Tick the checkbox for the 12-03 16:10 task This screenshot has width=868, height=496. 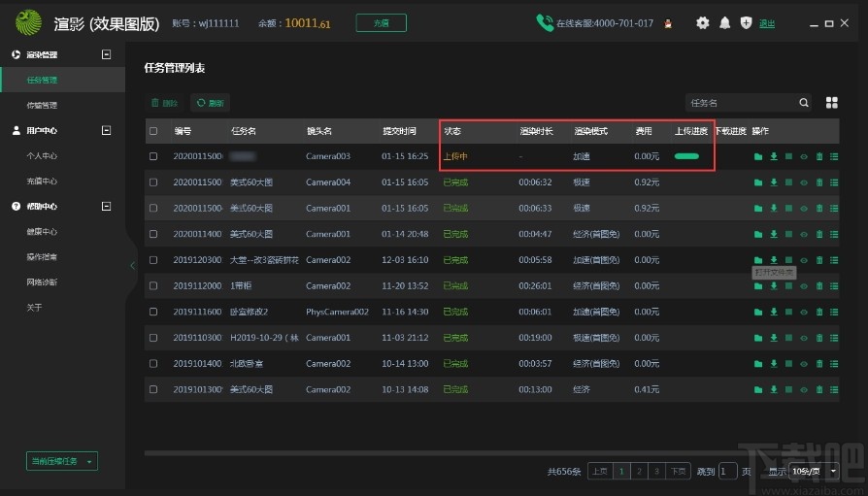click(x=153, y=260)
